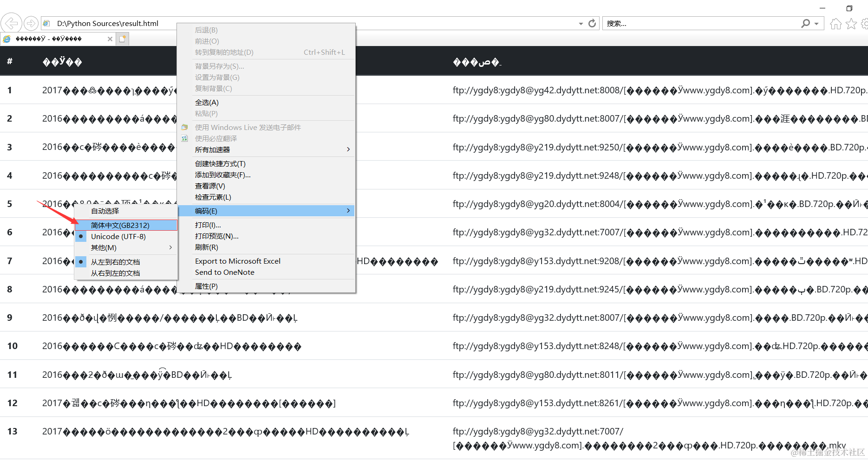
Task: Click the browser back arrow button
Action: (x=12, y=23)
